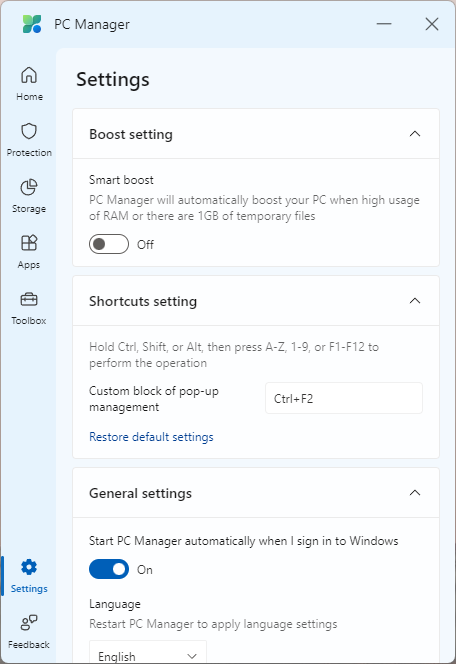
Task: Open the Storage pie chart icon
Action: tap(29, 187)
